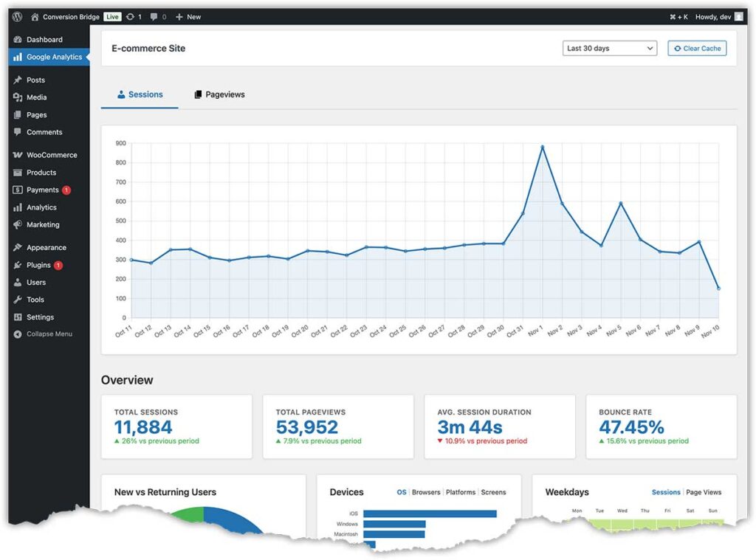
Task: Show Page Views in the Weekdays panel
Action: [x=703, y=492]
